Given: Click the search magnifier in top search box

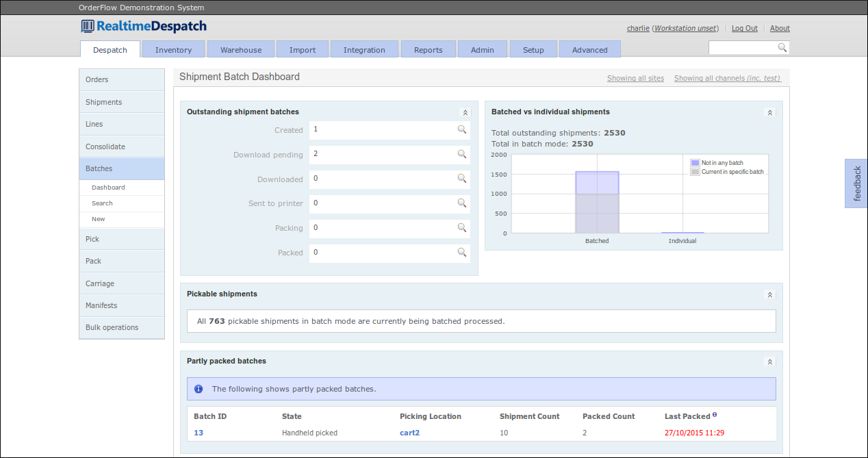Looking at the screenshot, I should coord(782,47).
